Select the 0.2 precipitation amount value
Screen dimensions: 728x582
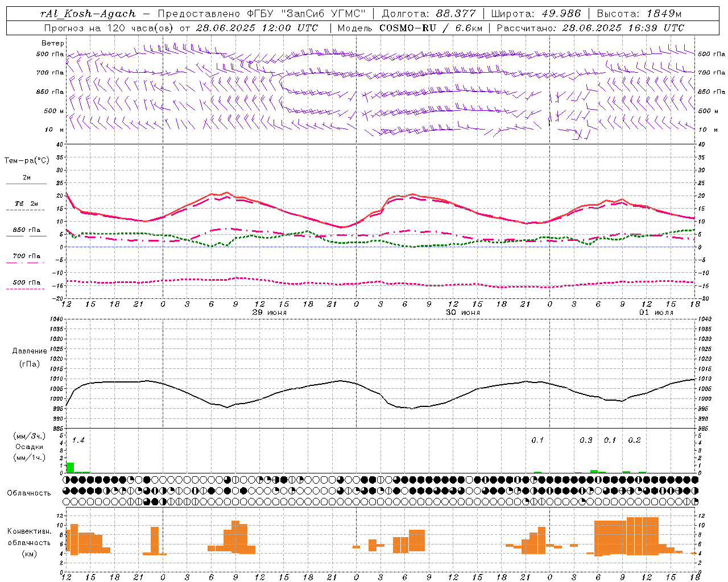634,440
